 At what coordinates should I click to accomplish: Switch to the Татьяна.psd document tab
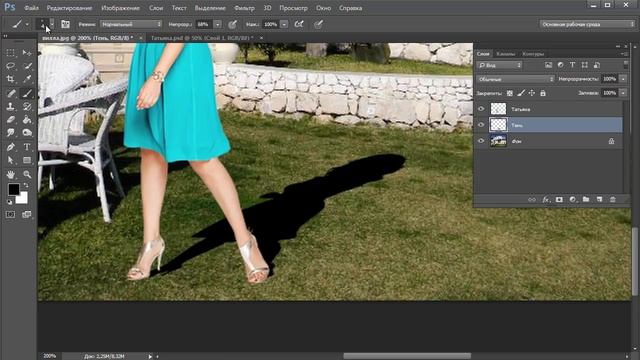pyautogui.click(x=202, y=38)
